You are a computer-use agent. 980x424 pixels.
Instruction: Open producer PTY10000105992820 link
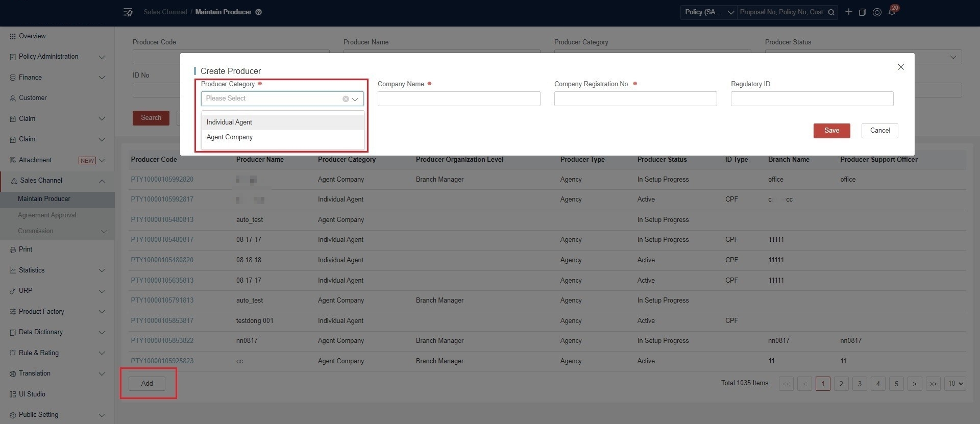162,180
